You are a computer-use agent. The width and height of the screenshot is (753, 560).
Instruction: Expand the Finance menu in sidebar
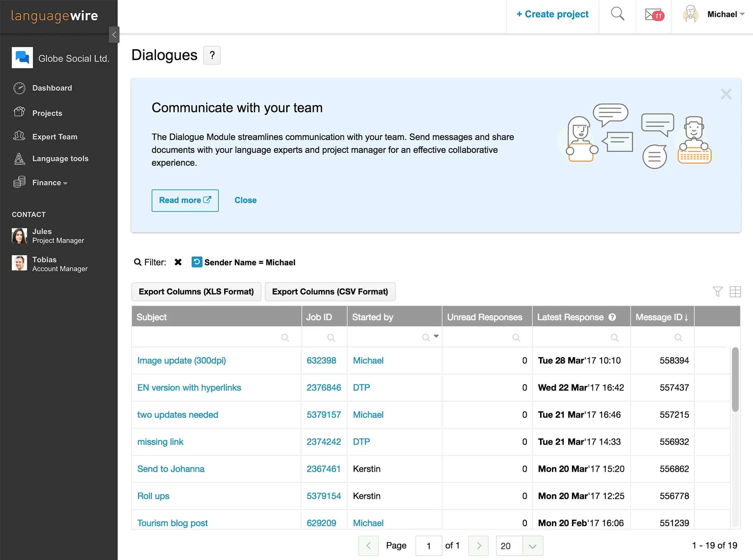pyautogui.click(x=50, y=183)
